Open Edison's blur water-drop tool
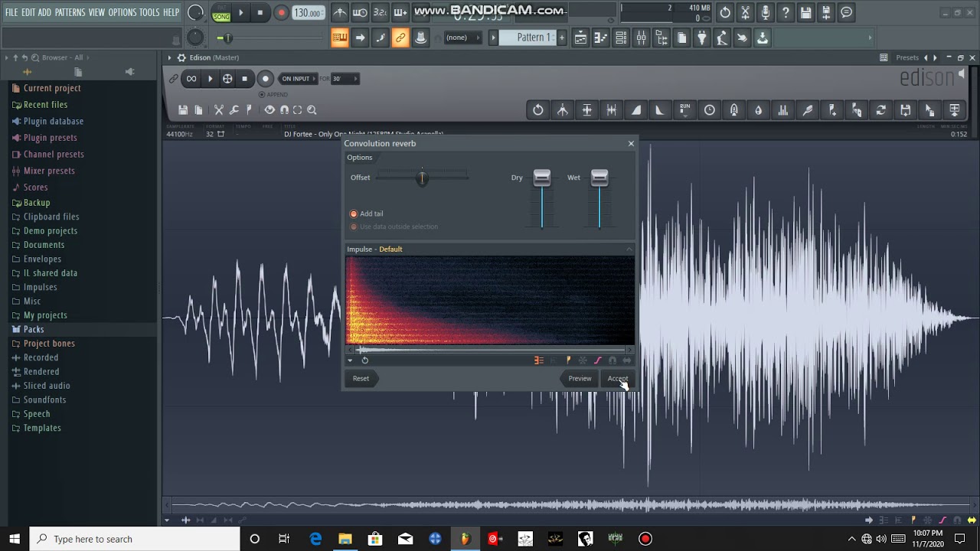The width and height of the screenshot is (980, 551). (759, 110)
